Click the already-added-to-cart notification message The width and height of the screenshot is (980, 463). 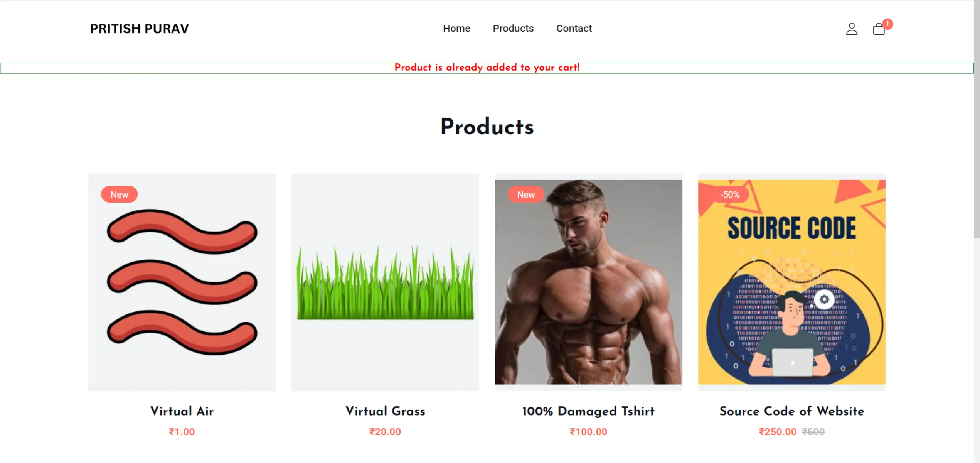[487, 68]
